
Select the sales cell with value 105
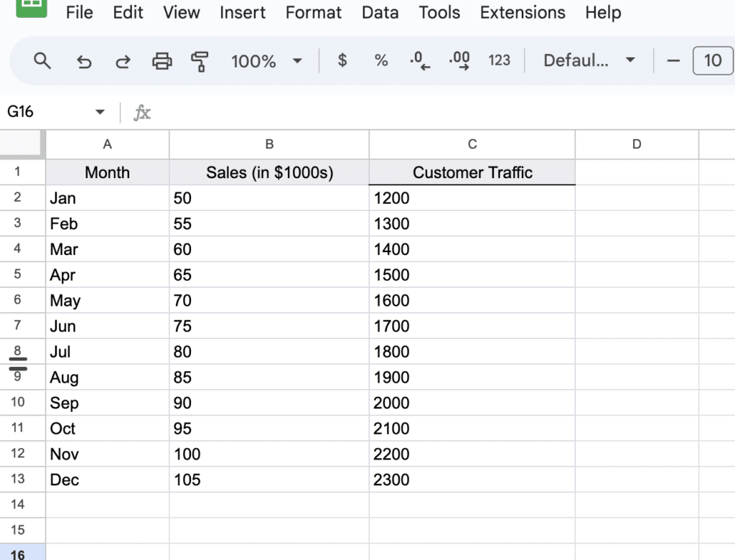coord(269,480)
